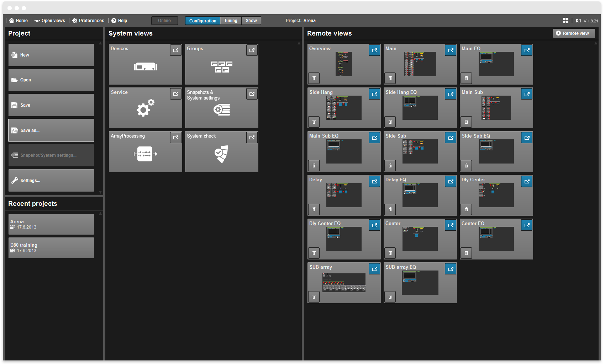
Task: Open project Settings...
Action: point(51,180)
